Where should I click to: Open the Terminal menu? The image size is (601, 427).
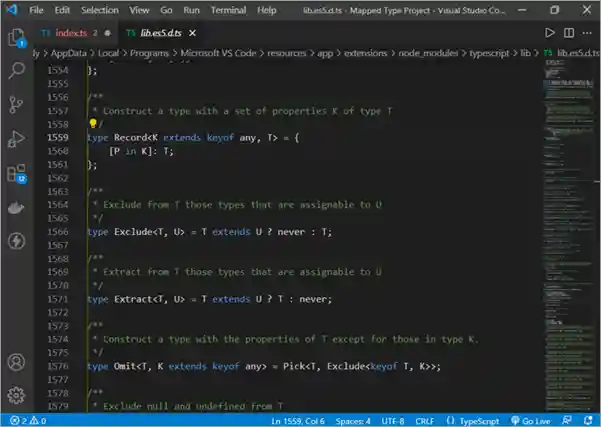228,10
